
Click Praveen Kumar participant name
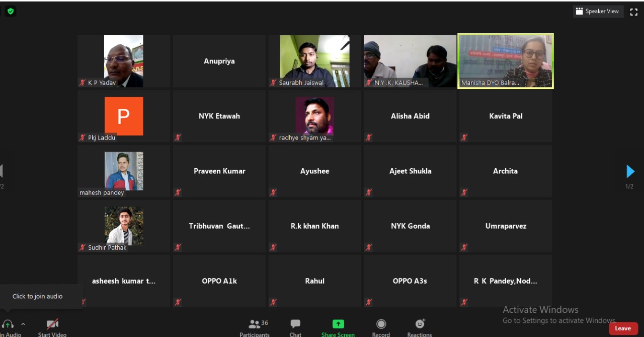coord(219,171)
